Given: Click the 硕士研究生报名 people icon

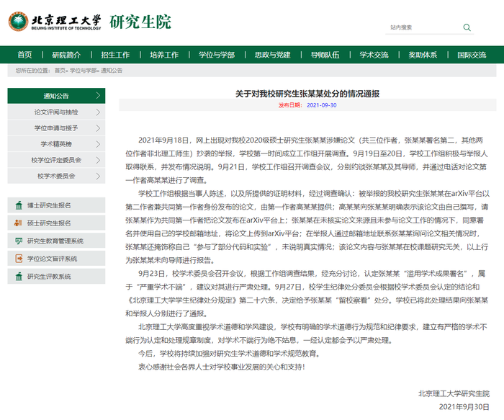Looking at the screenshot, I should [x=18, y=223].
